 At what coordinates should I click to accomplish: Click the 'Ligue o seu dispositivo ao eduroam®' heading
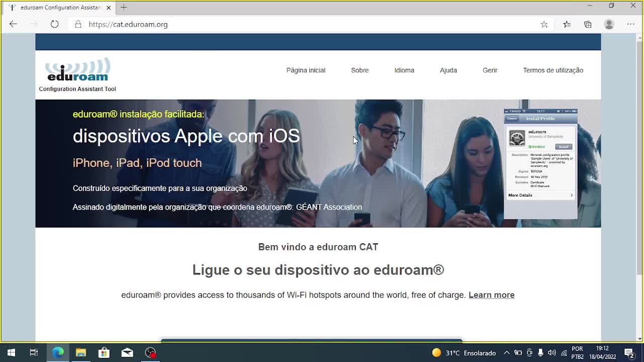(318, 270)
